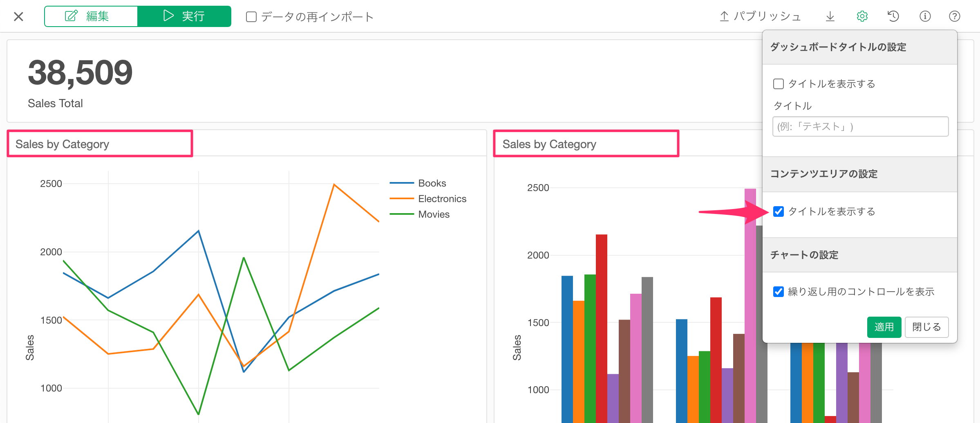
Task: Open the green gear settings icon
Action: [862, 16]
